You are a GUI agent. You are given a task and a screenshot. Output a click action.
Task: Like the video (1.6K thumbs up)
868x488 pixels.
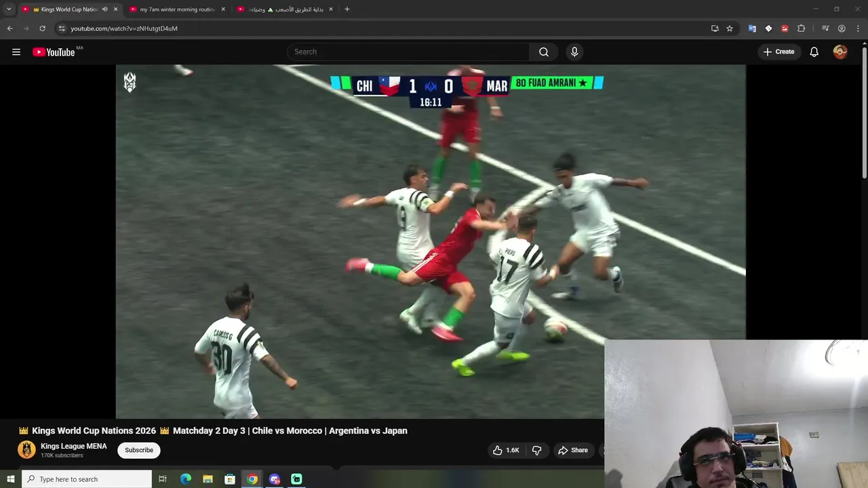point(506,450)
